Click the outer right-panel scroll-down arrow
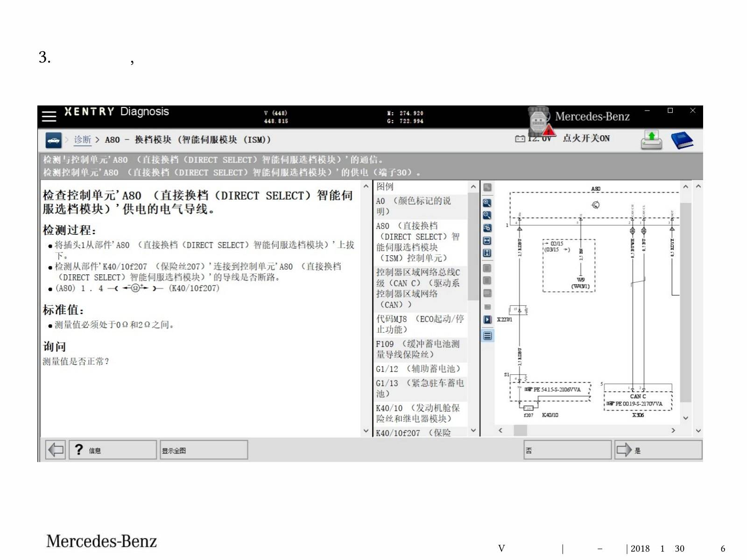This screenshot has width=747, height=560. coord(698,431)
